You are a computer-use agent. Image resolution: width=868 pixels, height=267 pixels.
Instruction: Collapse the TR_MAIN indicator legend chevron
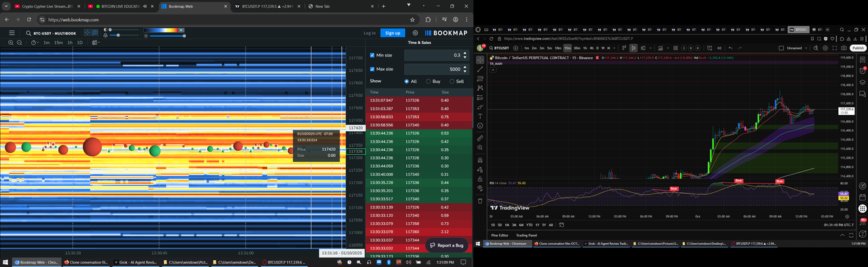tap(492, 70)
